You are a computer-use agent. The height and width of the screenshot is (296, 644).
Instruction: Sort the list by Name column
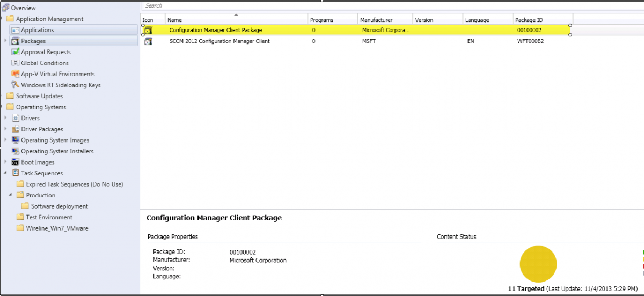236,20
